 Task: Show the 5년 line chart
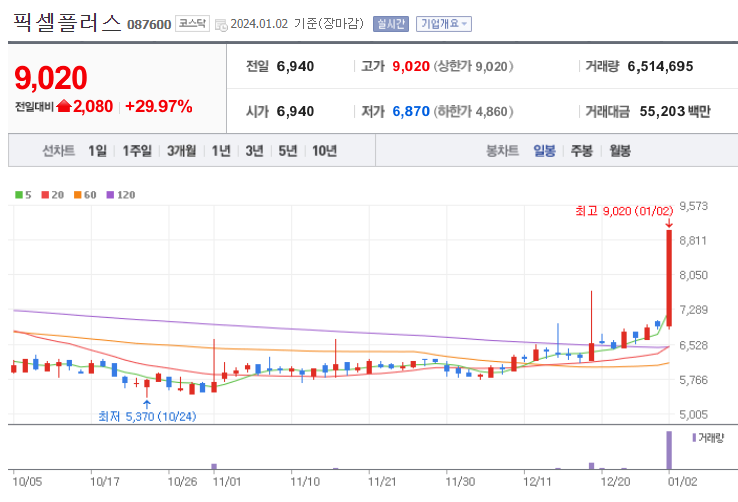click(288, 151)
